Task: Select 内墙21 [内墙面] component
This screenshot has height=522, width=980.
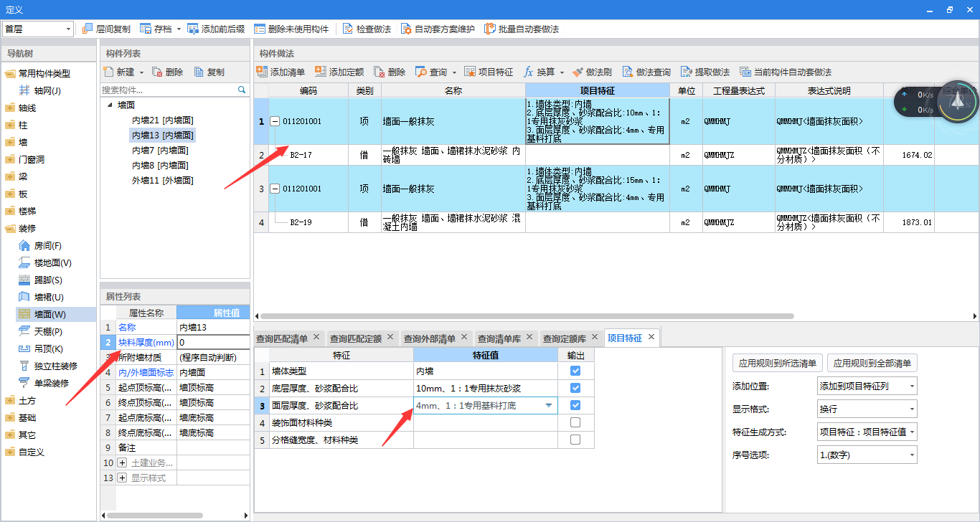Action: 162,120
